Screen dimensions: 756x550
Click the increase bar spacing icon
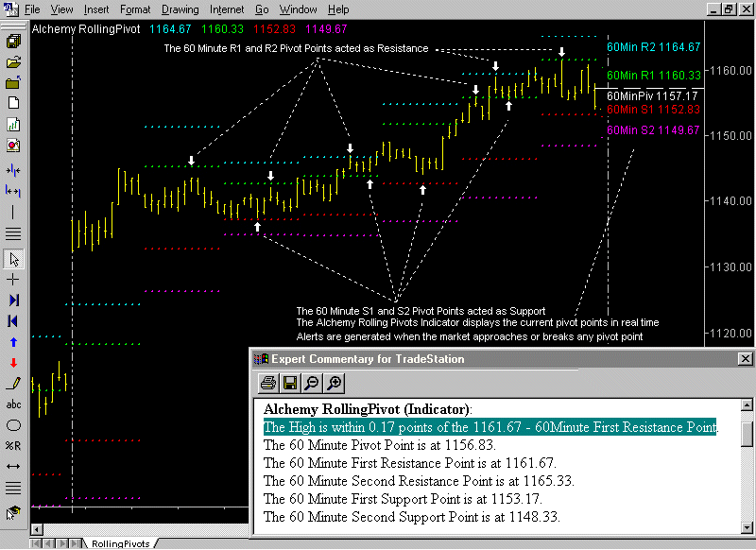pos(13,192)
